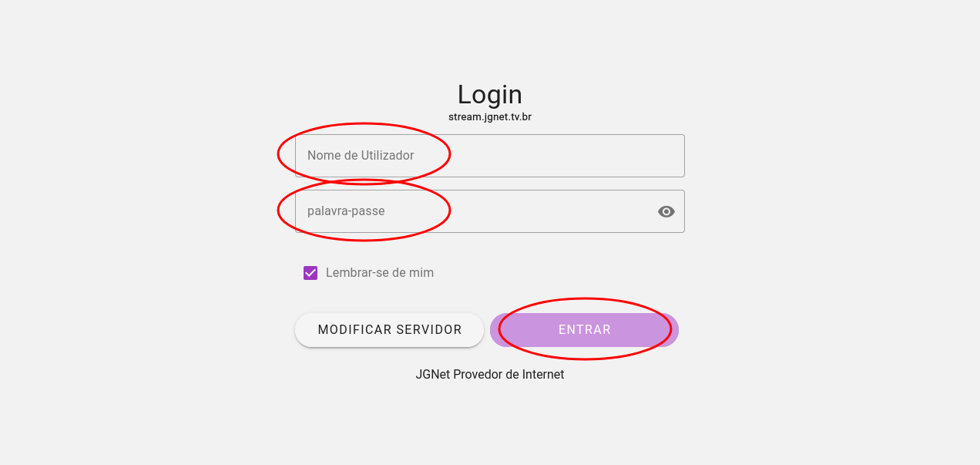Image resolution: width=980 pixels, height=465 pixels.
Task: Click the JGNet Provedor de Internet footer
Action: [x=490, y=375]
